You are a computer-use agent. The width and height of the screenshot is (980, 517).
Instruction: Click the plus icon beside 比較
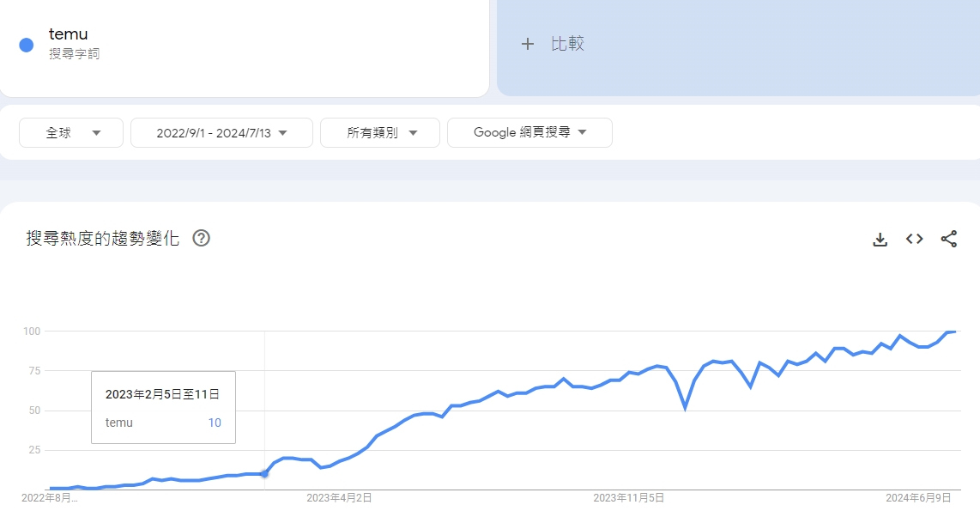point(528,44)
